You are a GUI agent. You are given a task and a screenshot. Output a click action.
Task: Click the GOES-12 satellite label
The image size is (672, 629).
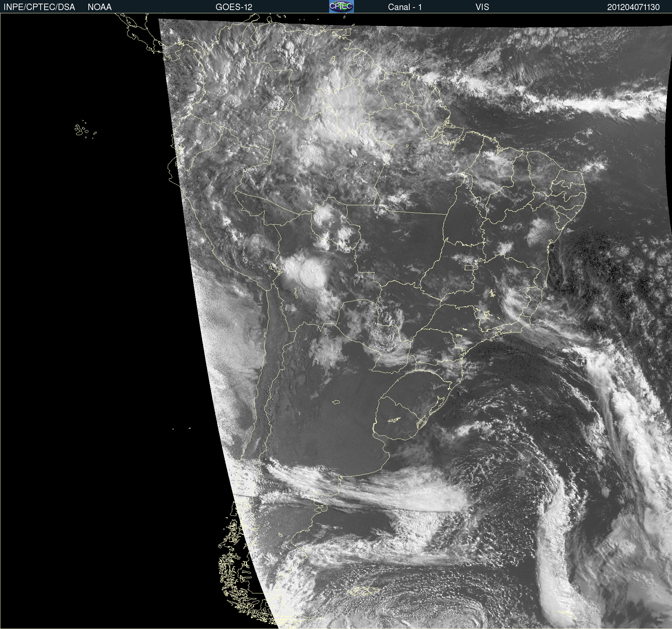click(x=234, y=7)
